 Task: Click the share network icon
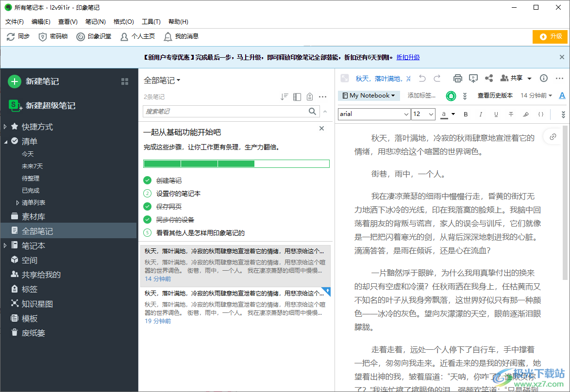tap(489, 78)
